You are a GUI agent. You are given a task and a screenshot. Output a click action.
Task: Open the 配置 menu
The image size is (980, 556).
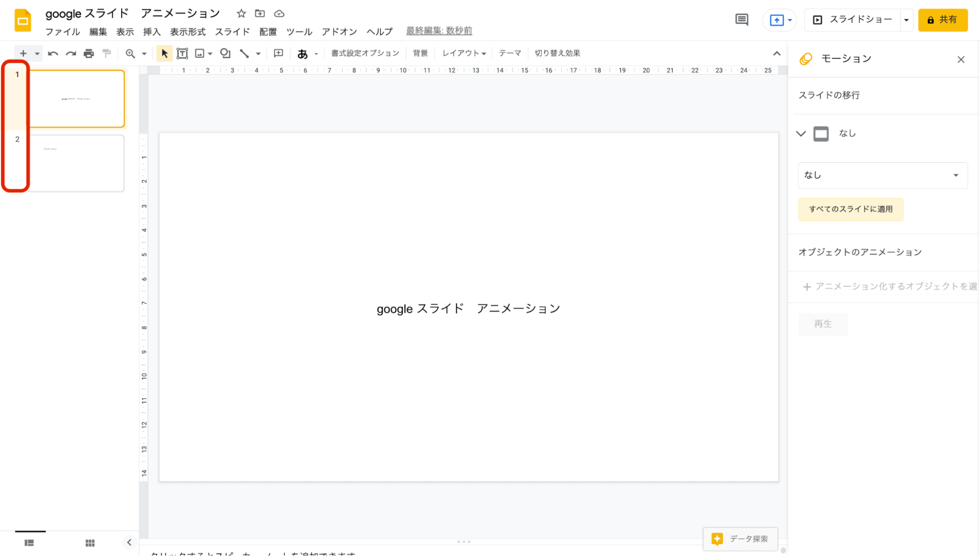click(x=268, y=32)
